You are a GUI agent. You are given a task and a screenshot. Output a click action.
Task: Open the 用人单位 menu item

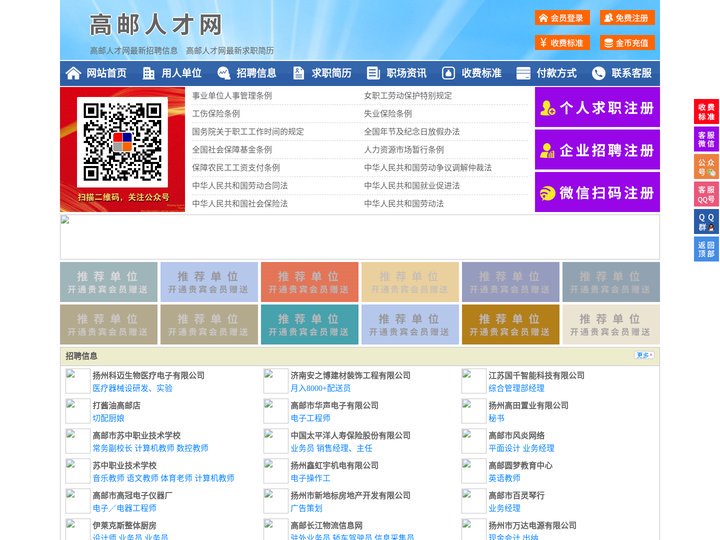(181, 73)
